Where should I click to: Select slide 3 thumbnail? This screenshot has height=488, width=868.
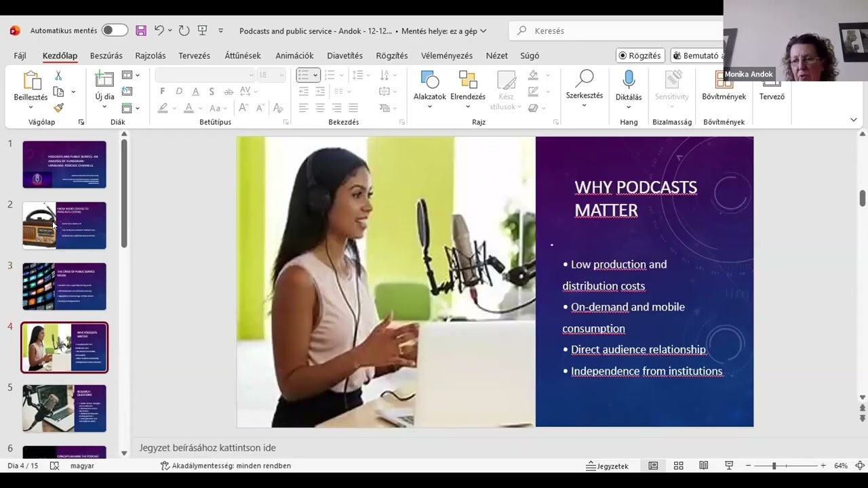64,287
